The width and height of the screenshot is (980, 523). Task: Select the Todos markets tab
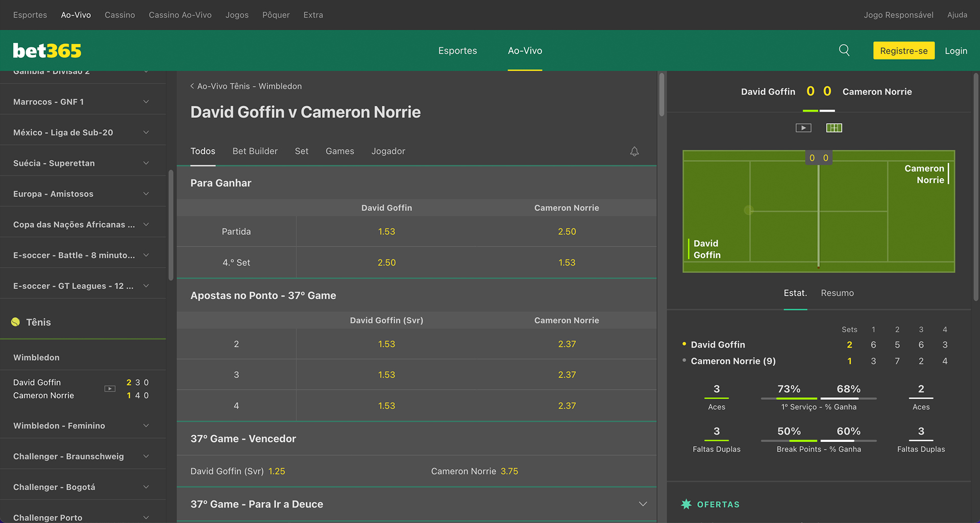(203, 151)
